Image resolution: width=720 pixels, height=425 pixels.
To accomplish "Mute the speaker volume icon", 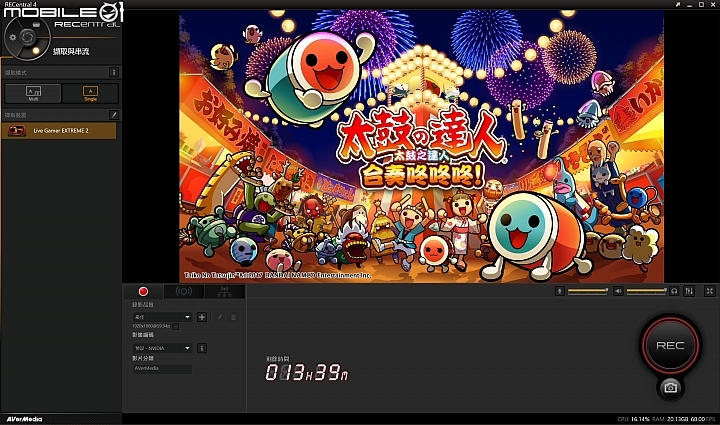I will (618, 291).
